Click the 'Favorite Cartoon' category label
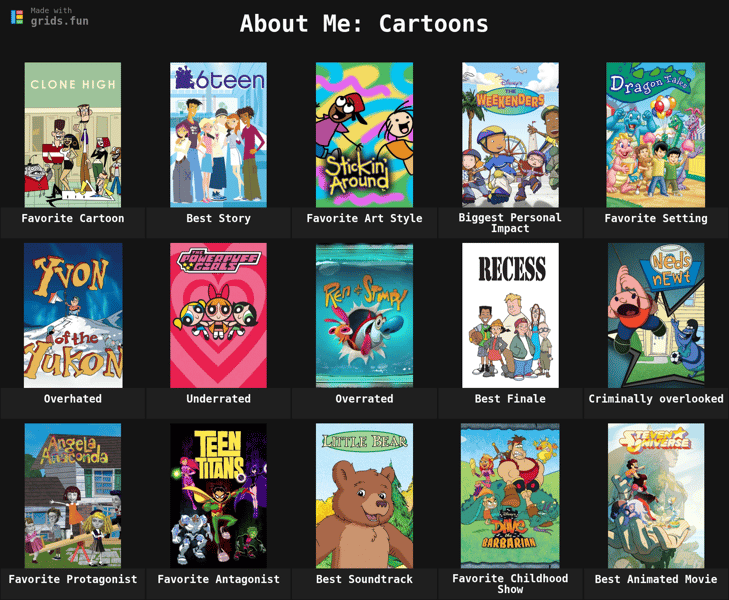 (x=73, y=218)
